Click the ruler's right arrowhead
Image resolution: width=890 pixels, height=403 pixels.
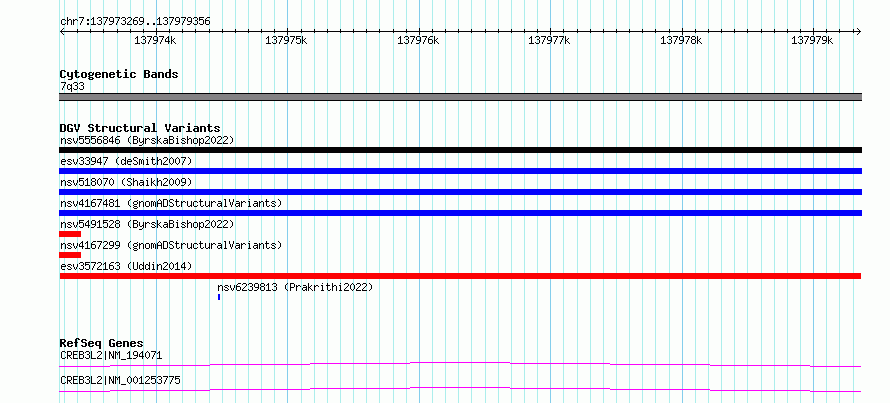[x=859, y=31]
